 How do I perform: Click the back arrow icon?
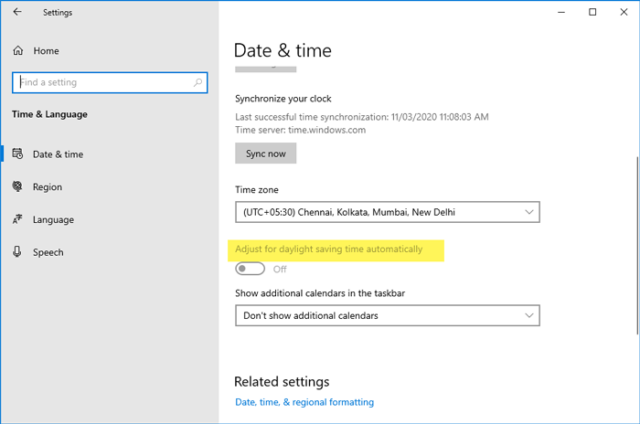click(17, 12)
